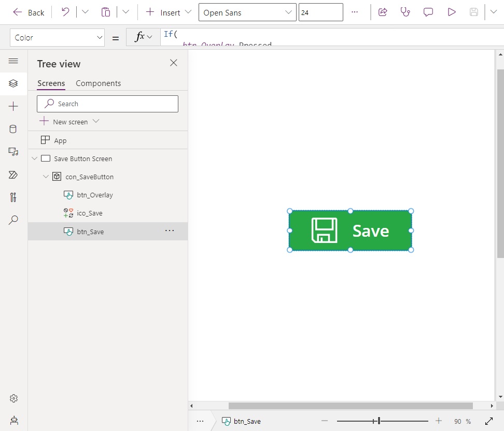Collapse the left navigation with the hamburger icon
The image size is (504, 431).
14,61
